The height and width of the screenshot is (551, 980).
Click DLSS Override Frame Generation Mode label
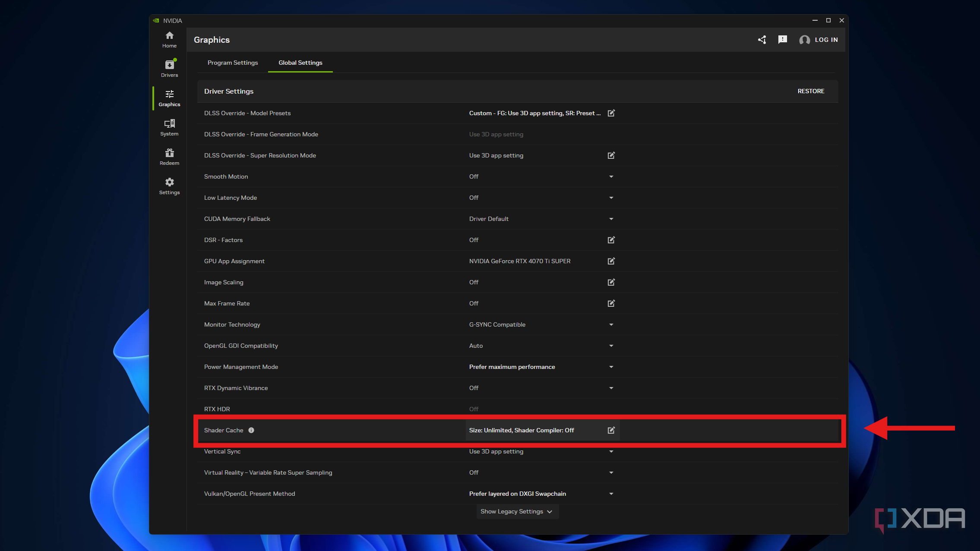tap(261, 134)
